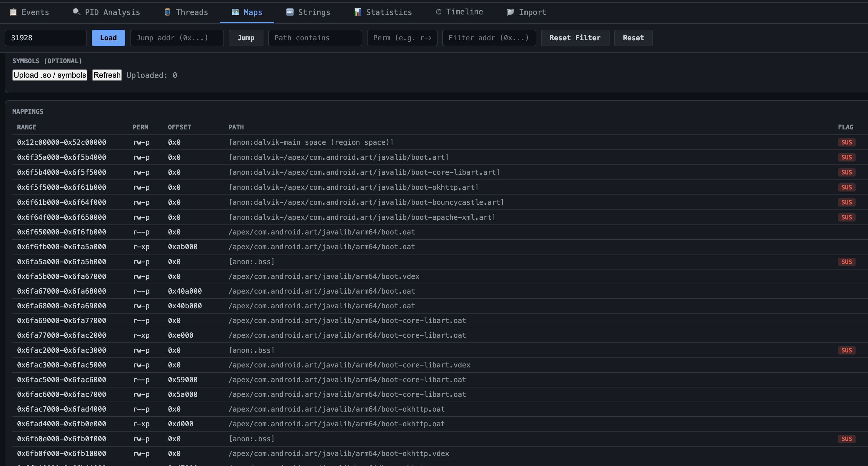Click the Perm filter input box
868x466 pixels.
[402, 38]
